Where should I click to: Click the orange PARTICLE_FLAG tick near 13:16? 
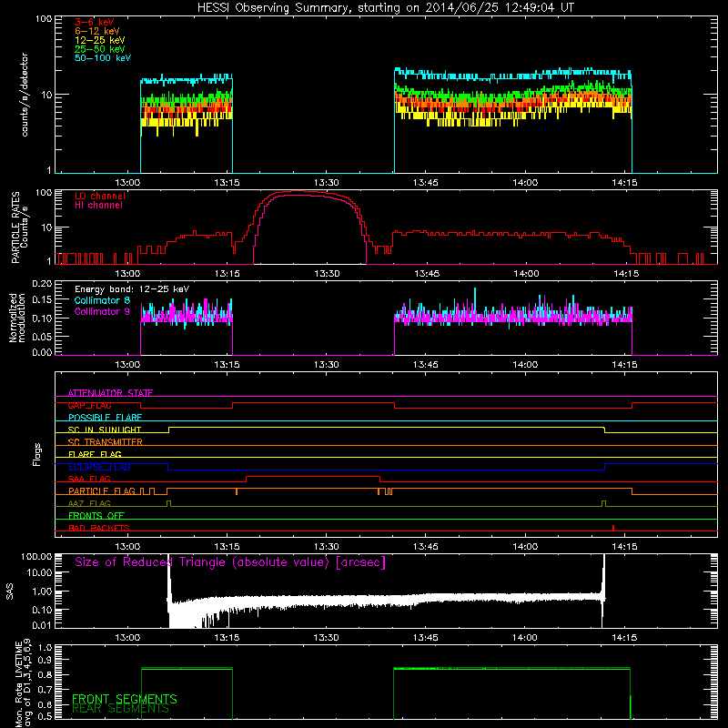[237, 491]
